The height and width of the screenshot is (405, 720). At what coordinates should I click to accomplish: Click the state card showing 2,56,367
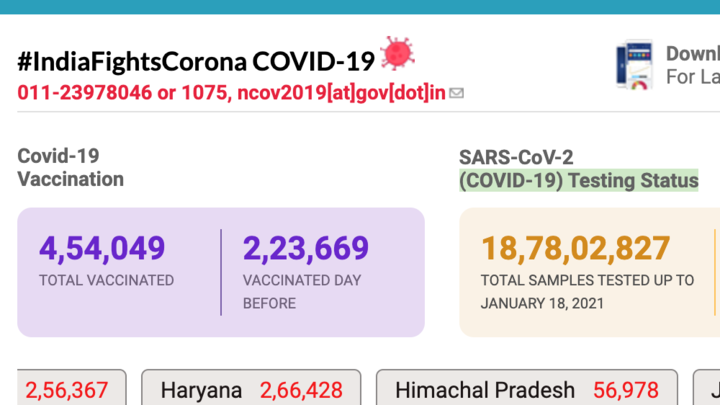pos(72,390)
